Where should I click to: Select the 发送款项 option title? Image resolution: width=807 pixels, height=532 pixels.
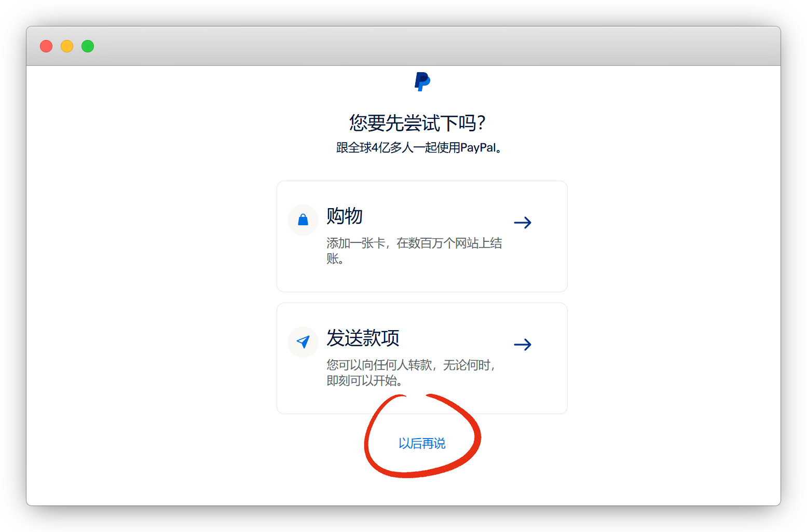click(x=363, y=338)
